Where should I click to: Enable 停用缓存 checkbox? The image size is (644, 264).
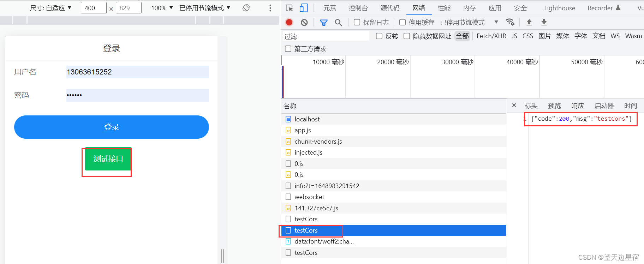point(402,22)
